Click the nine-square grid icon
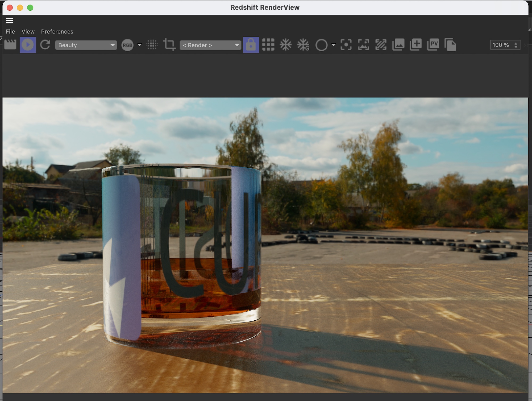532x401 pixels. [x=268, y=45]
